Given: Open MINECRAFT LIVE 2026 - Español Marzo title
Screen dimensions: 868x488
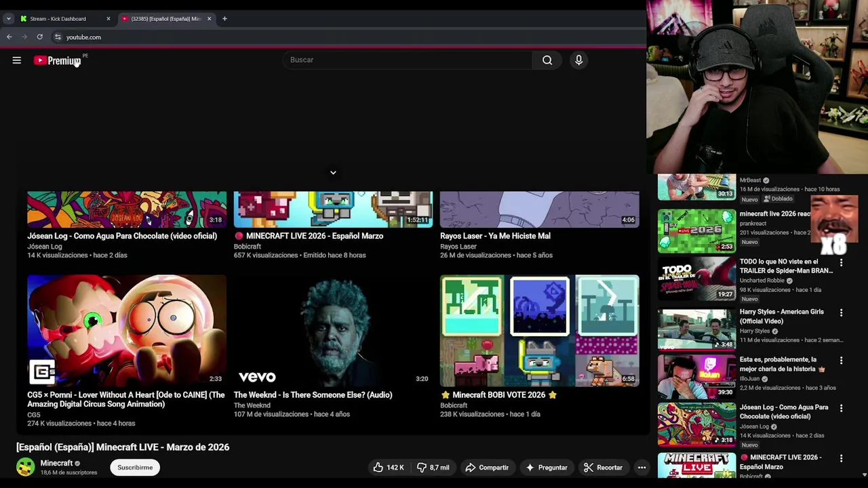Looking at the screenshot, I should 309,236.
